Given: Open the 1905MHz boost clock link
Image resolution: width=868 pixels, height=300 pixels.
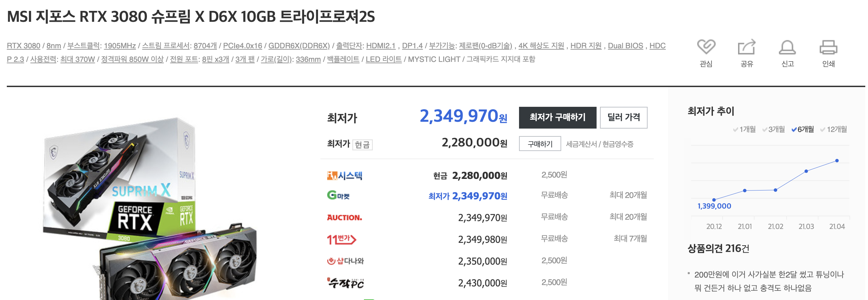Looking at the screenshot, I should tap(120, 46).
